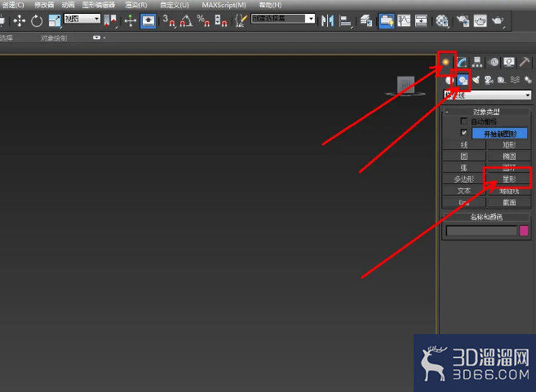This screenshot has width=536, height=392.
Task: Open the 修改器 menu
Action: tap(44, 5)
